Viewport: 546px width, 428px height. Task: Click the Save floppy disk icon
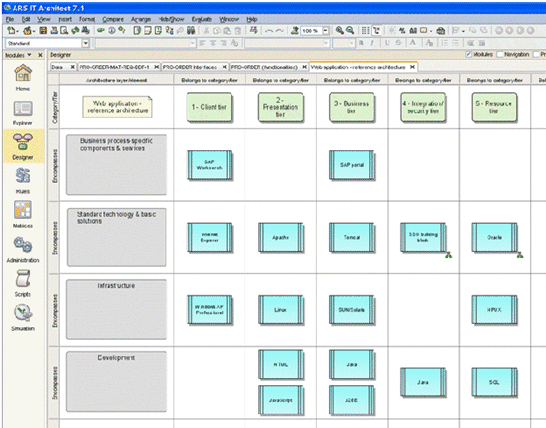pos(43,31)
